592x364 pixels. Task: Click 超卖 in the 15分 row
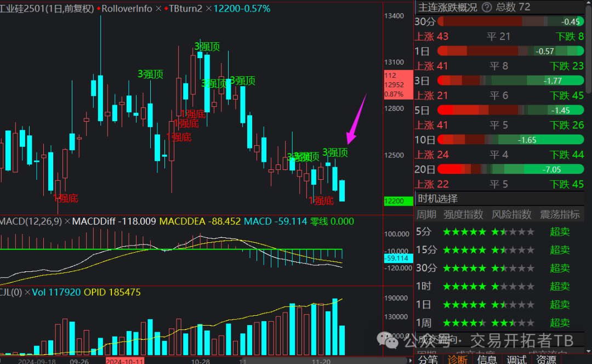click(x=560, y=249)
